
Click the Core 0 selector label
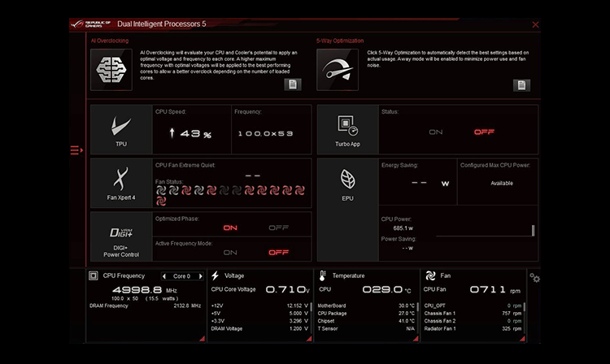[x=182, y=276]
